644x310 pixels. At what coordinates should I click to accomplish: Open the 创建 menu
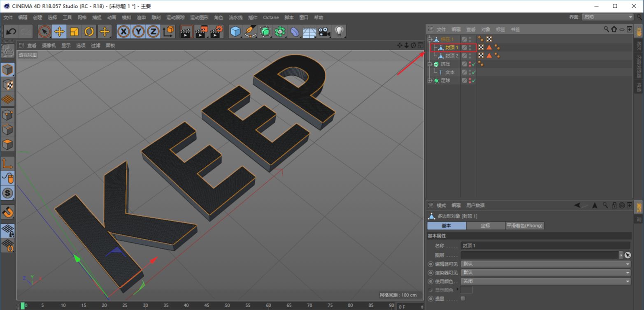(x=37, y=18)
